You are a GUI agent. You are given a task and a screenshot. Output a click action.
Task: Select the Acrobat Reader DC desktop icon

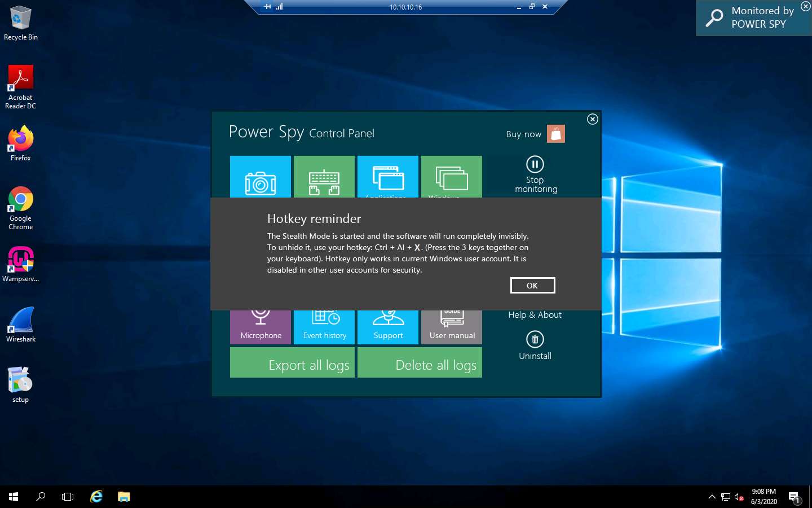pos(21,87)
